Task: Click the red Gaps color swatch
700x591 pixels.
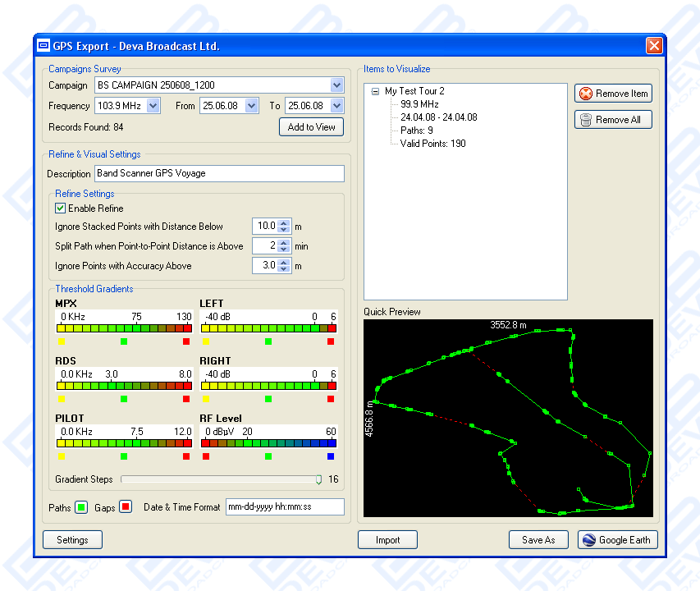Action: pos(126,507)
